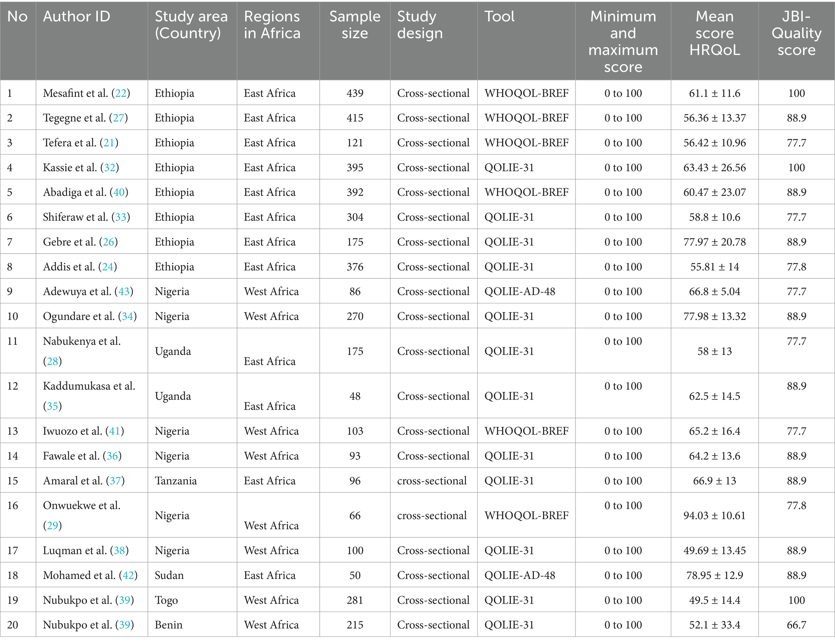Follow reference 38 for Luqman et al.
Viewport: 835px width, 644px height.
[x=120, y=551]
